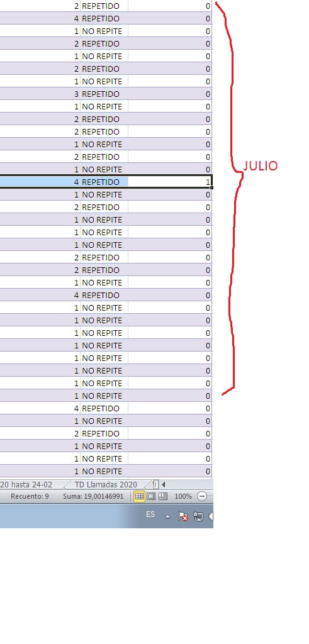Image resolution: width=309 pixels, height=644 pixels.
Task: Click the volume speaker tray icon
Action: (211, 516)
